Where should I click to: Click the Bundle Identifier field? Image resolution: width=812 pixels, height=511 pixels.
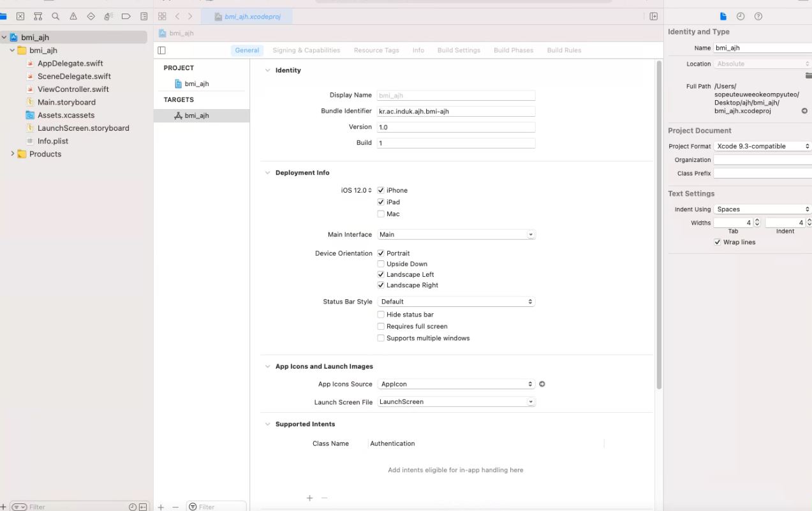coord(455,111)
